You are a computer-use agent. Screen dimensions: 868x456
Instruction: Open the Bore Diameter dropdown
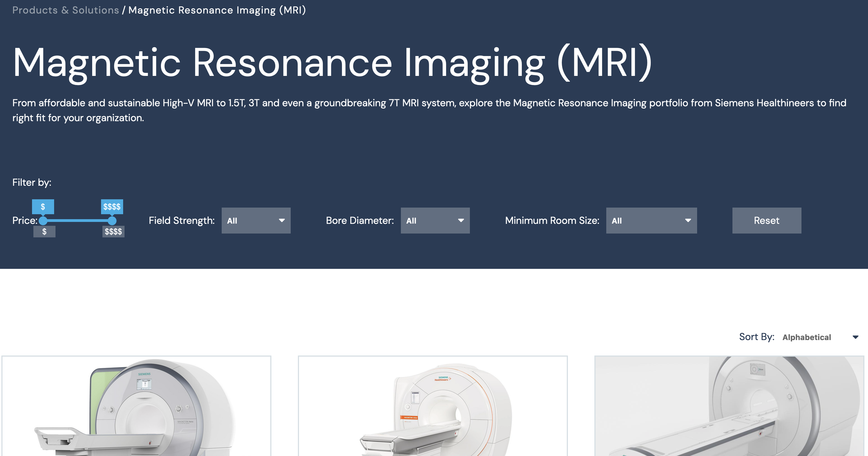coord(435,221)
